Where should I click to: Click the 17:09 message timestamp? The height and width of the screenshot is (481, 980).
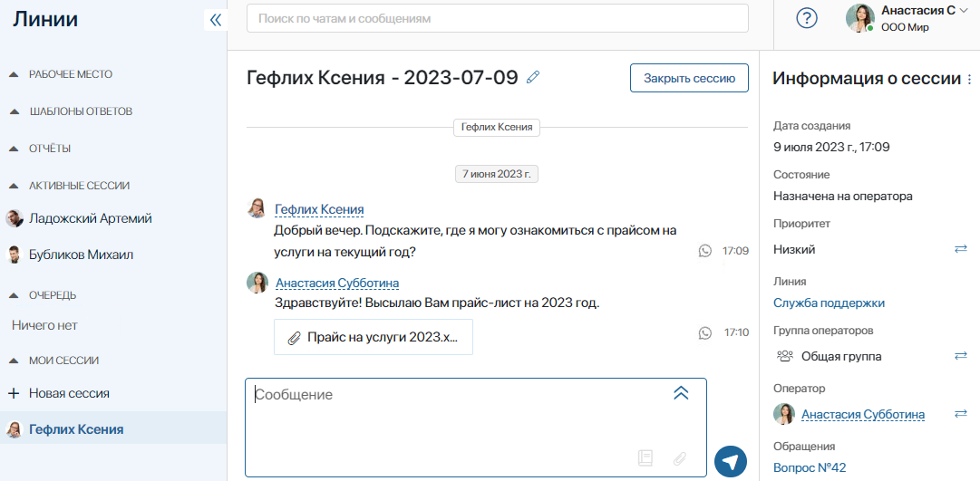coord(735,251)
